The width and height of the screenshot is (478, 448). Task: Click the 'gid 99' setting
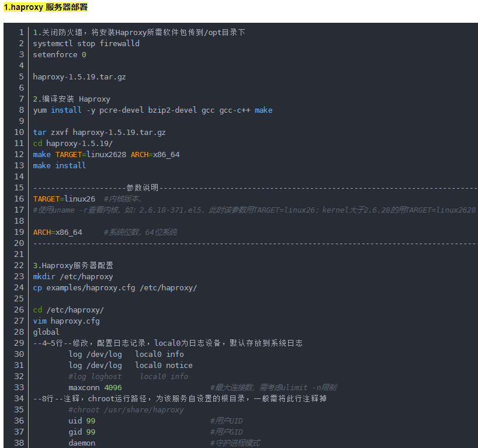point(82,432)
